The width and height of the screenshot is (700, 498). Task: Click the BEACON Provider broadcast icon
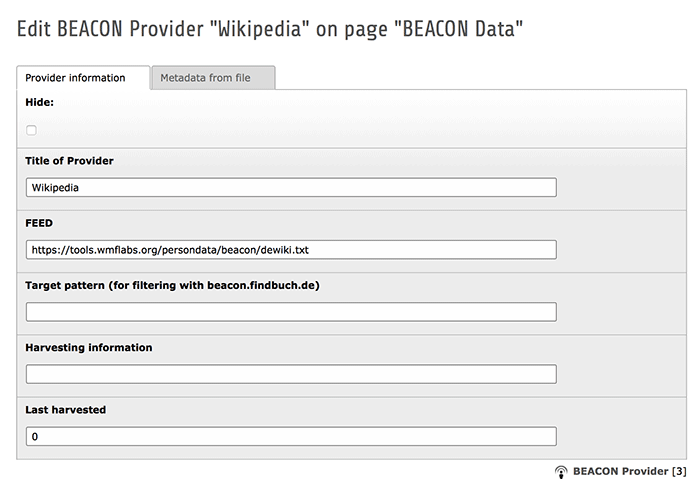[x=561, y=472]
